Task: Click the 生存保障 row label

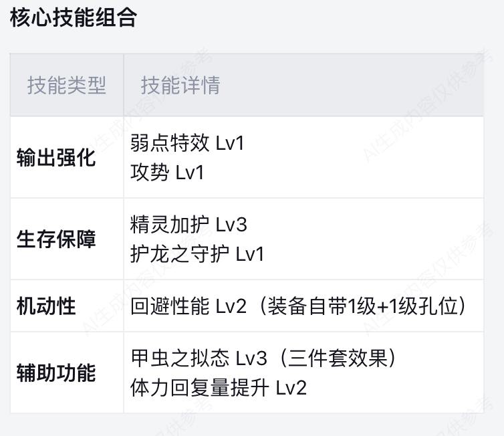Action: click(x=56, y=239)
